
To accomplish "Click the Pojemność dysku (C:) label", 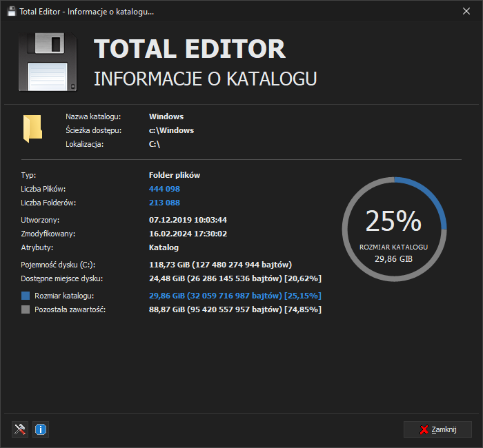I will click(58, 265).
